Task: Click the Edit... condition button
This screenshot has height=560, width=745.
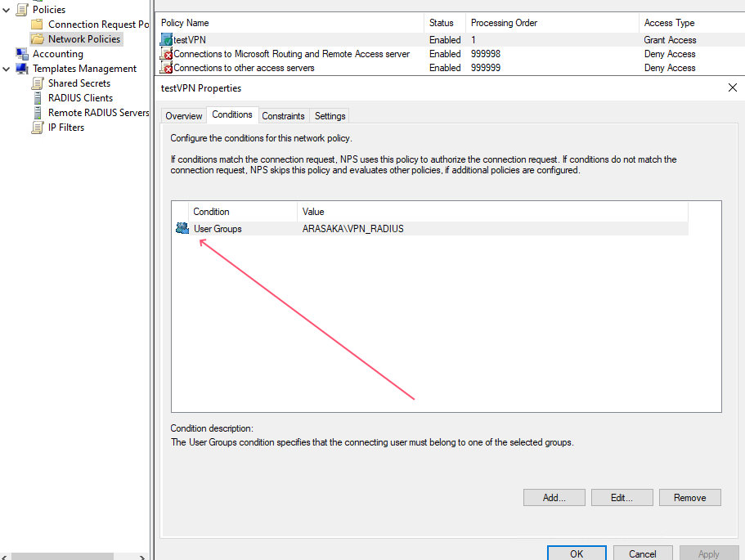Action: coord(622,497)
